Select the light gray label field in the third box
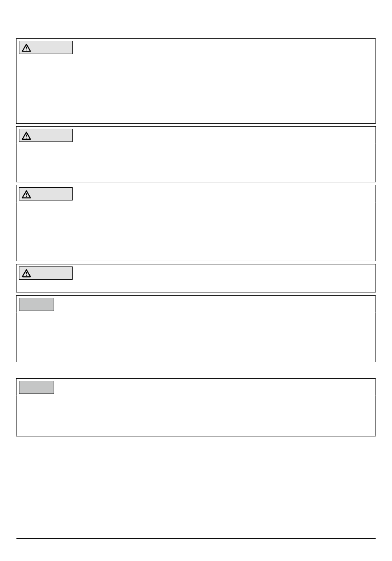392x561 pixels. tap(46, 194)
